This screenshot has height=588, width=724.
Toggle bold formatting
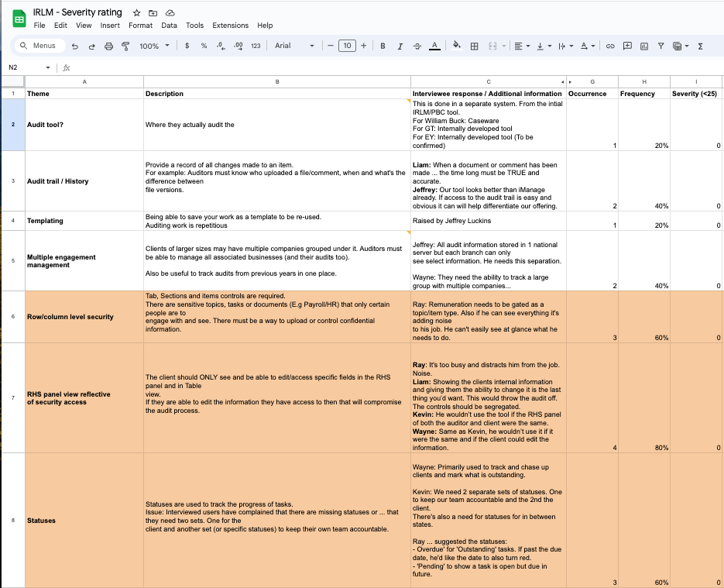tap(383, 46)
